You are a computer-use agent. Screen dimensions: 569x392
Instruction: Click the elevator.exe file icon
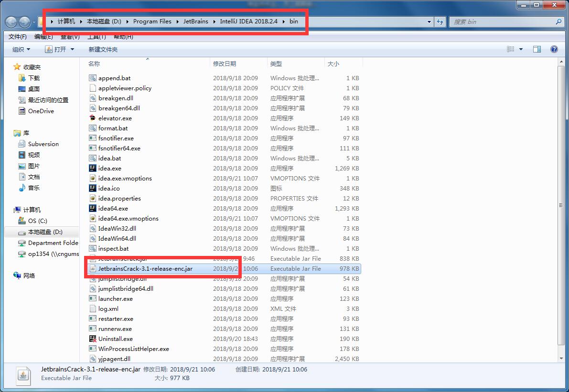click(93, 118)
